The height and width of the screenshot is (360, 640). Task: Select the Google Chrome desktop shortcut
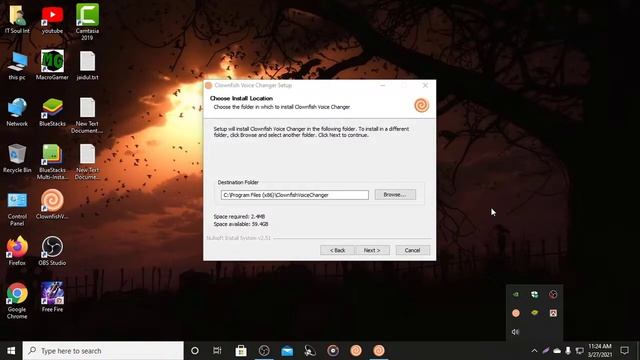pos(17,301)
